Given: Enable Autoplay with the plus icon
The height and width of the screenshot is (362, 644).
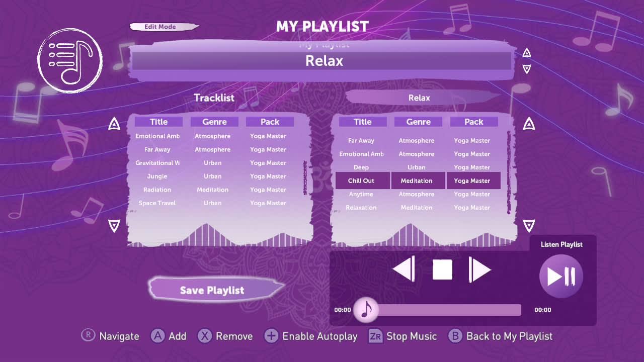Looking at the screenshot, I should 272,336.
